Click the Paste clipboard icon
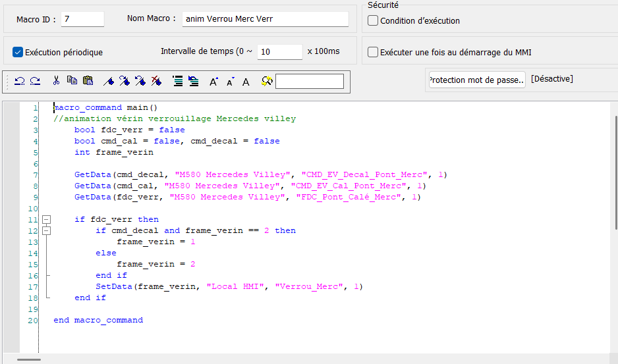This screenshot has width=618, height=364. coord(88,81)
